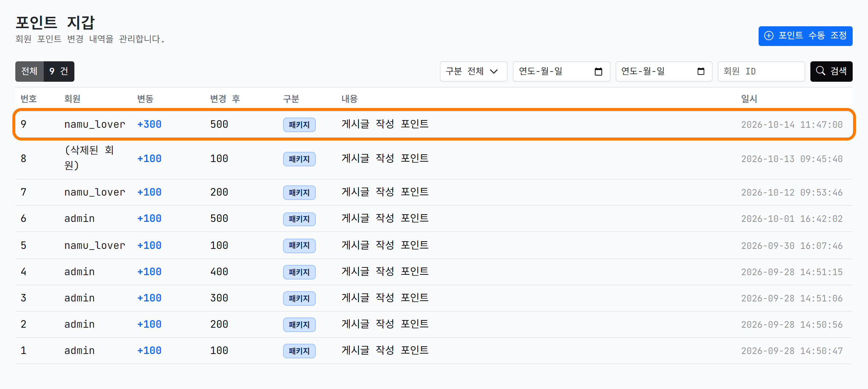Click timestamp 2026-09-28 14:51:06
This screenshot has width=868, height=389.
point(792,299)
